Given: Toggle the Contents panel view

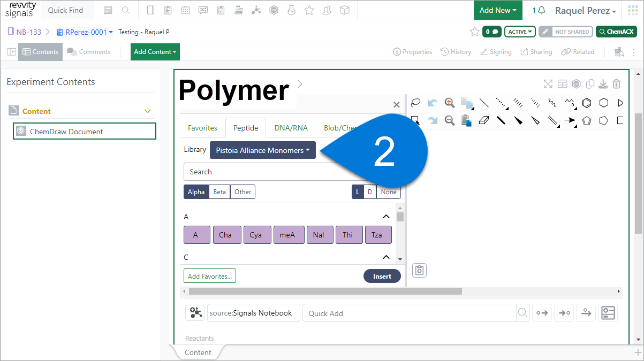Looking at the screenshot, I should (41, 52).
